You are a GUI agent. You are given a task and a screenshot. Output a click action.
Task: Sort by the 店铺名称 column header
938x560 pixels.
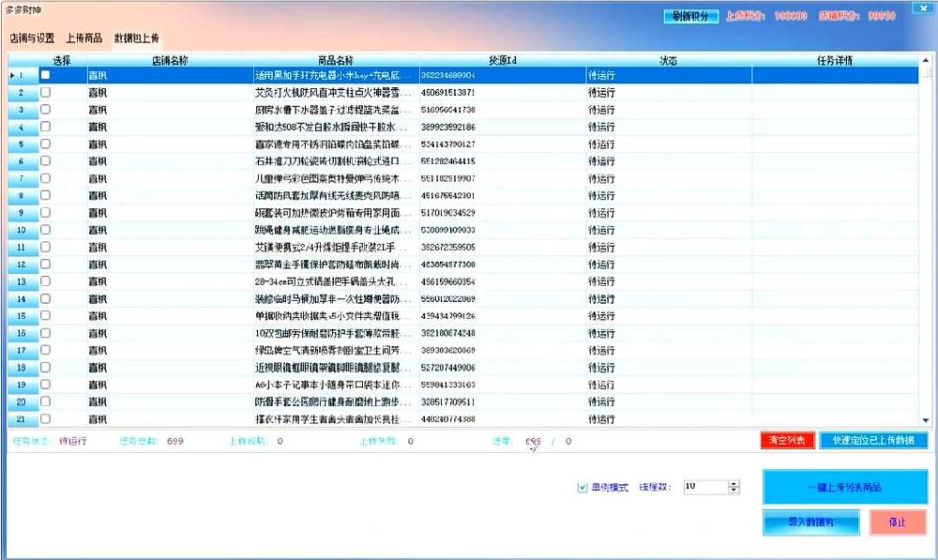click(170, 60)
